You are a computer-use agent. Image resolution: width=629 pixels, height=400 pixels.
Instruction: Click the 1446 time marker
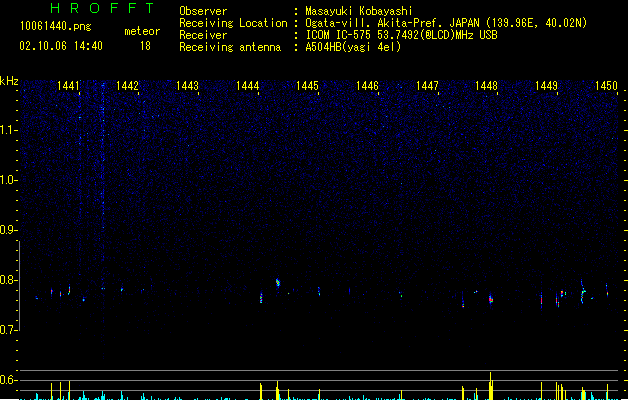pos(367,86)
